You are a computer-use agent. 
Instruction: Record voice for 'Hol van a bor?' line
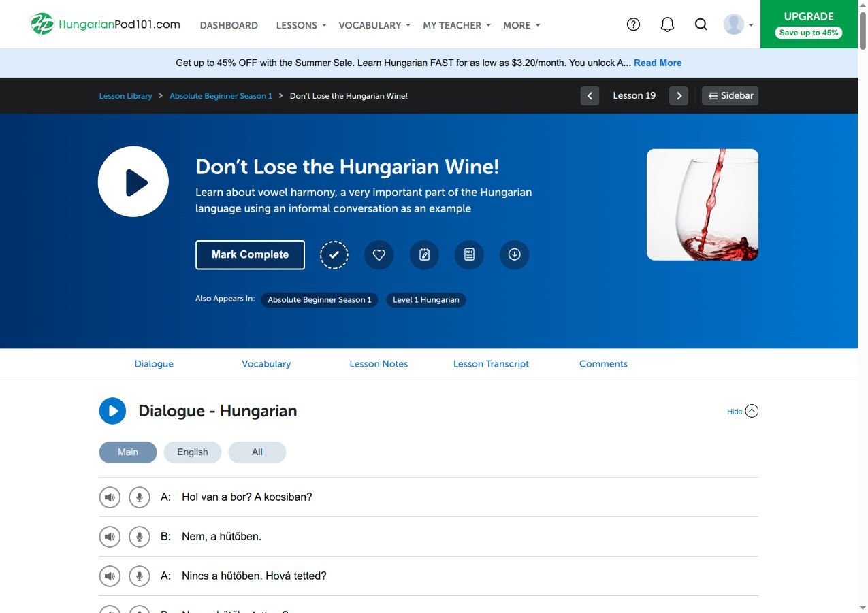pyautogui.click(x=139, y=497)
